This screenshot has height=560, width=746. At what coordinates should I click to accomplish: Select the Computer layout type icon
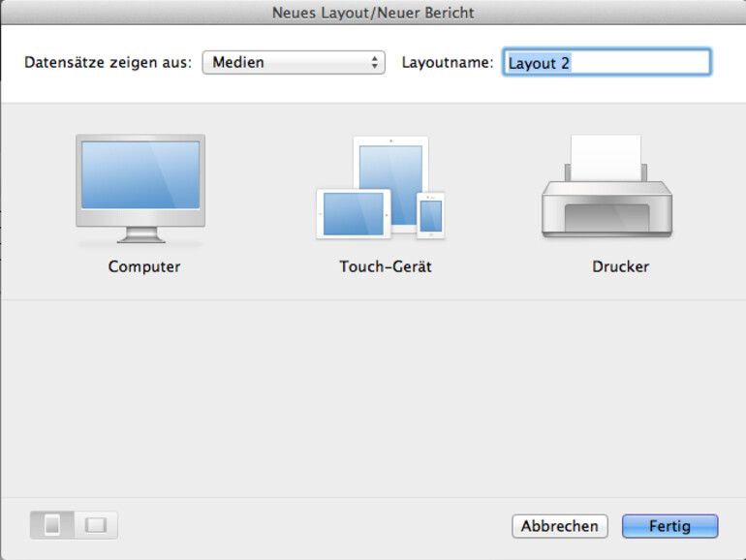tap(140, 189)
